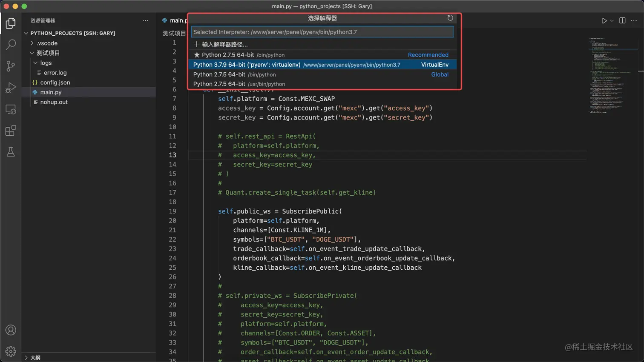Open the Explorer view in activity bar
The height and width of the screenshot is (362, 644).
click(11, 23)
